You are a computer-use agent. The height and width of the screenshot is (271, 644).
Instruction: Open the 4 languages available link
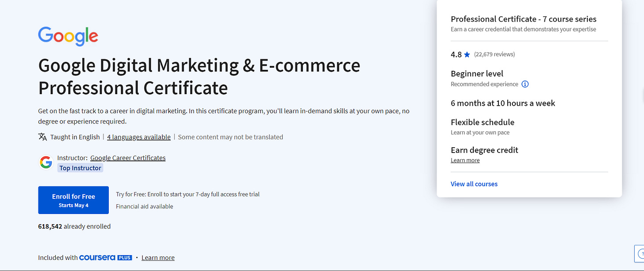click(139, 137)
